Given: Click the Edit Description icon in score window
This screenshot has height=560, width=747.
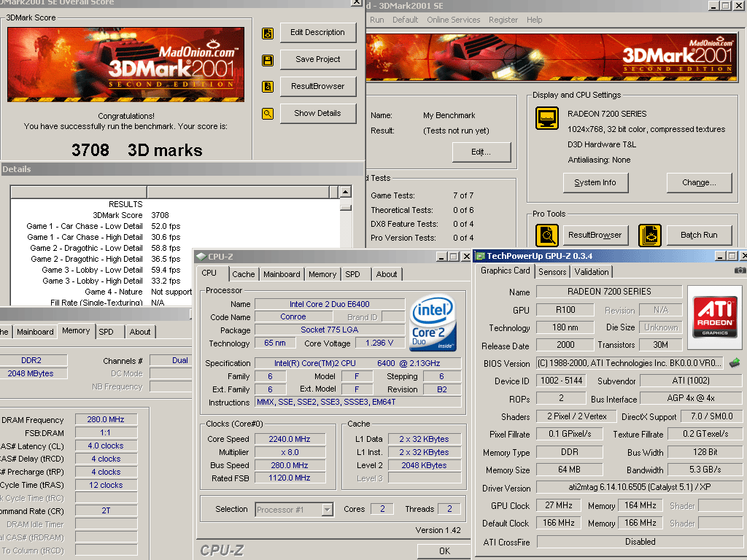Looking at the screenshot, I should coord(268,34).
